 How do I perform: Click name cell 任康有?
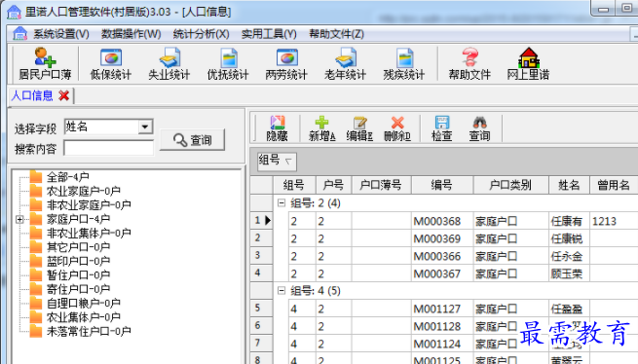tap(569, 221)
